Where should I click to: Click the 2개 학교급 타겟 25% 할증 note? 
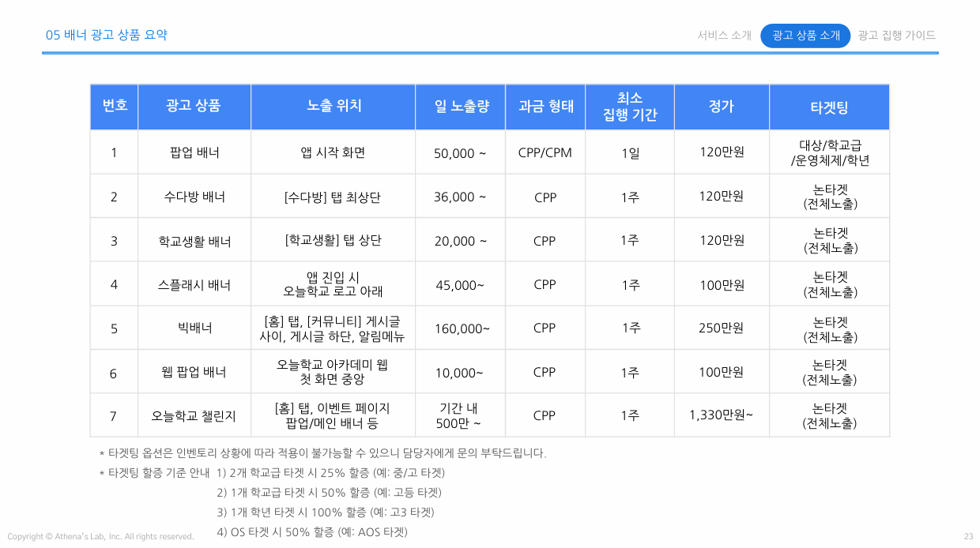330,473
